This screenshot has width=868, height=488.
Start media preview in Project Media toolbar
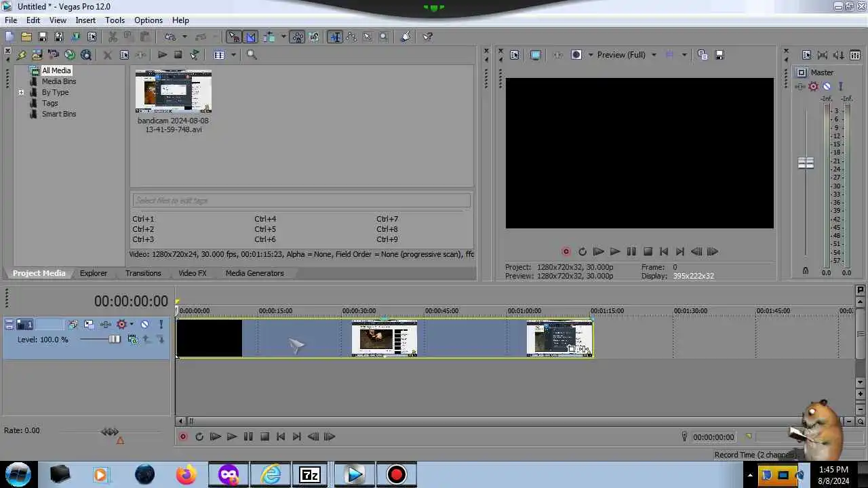tap(162, 55)
